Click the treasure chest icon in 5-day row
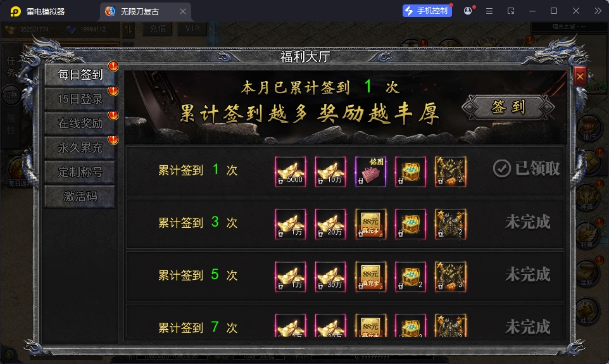This screenshot has height=364, width=609. (x=410, y=277)
